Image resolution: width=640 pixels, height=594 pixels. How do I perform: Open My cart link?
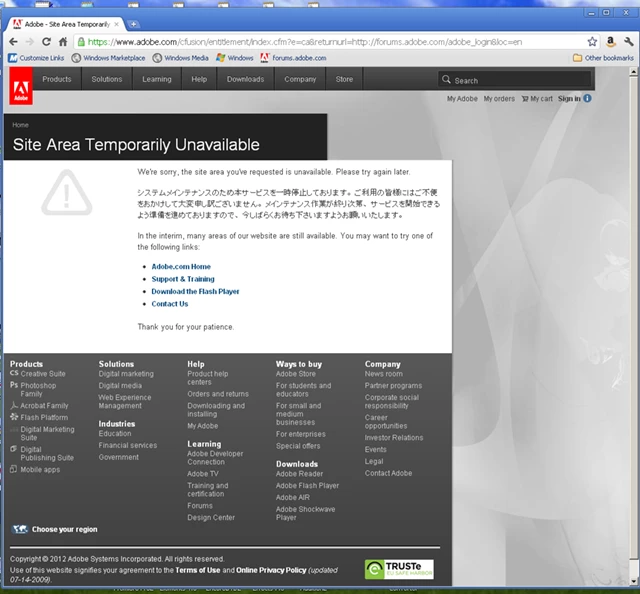pos(537,99)
